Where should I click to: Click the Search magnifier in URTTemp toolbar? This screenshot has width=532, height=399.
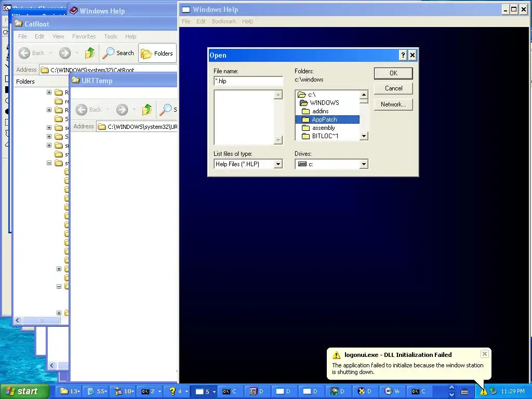[x=166, y=110]
